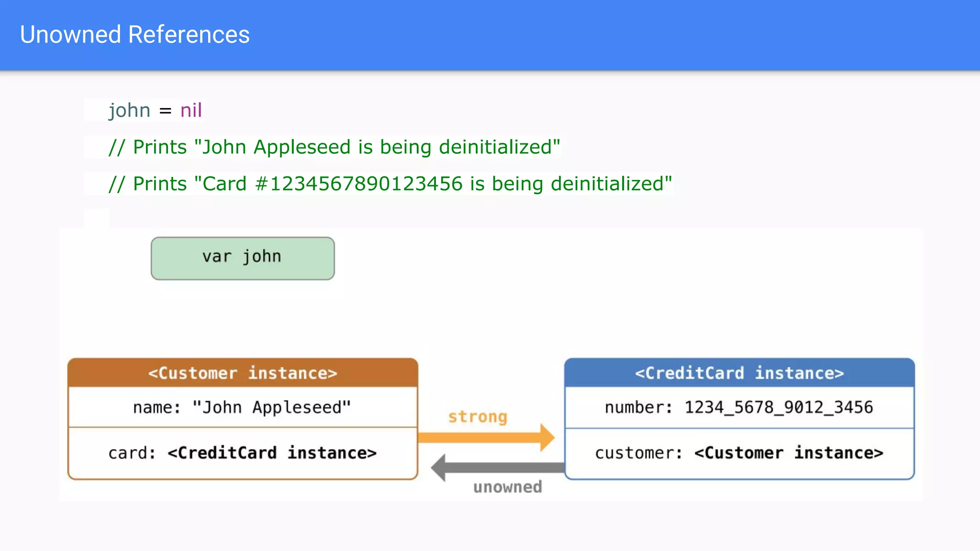The width and height of the screenshot is (980, 551).
Task: Select the green 'var john' box
Action: tap(243, 258)
